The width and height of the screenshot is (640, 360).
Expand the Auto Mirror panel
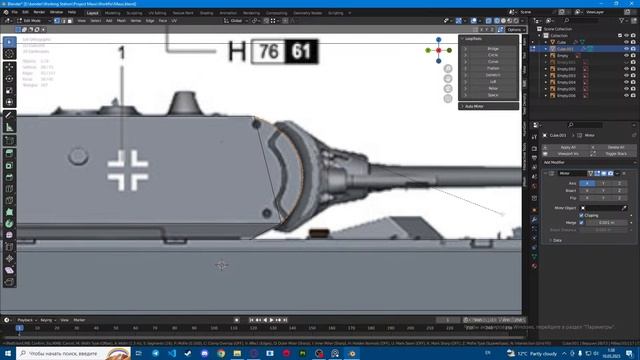click(489, 107)
